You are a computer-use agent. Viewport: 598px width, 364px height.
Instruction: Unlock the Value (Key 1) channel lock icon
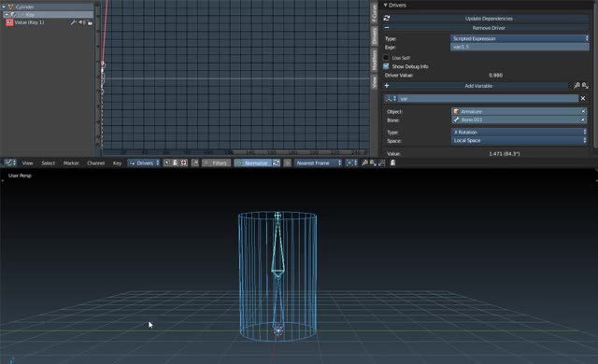(90, 22)
